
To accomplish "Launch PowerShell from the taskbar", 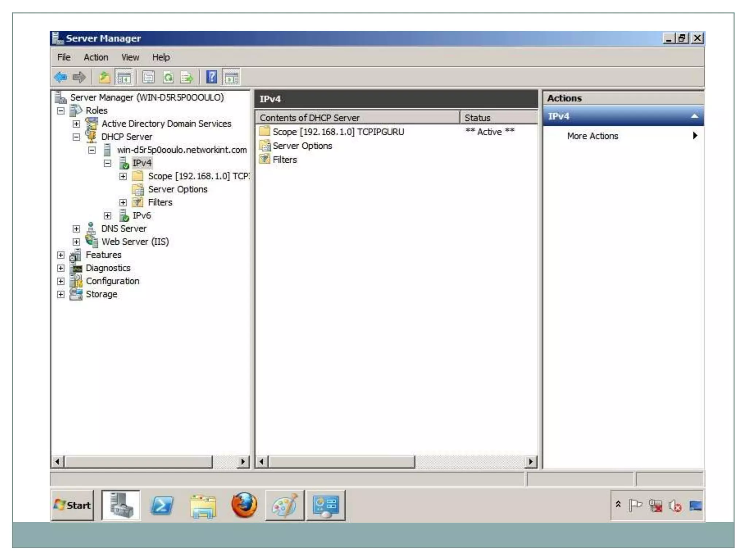I will point(162,506).
